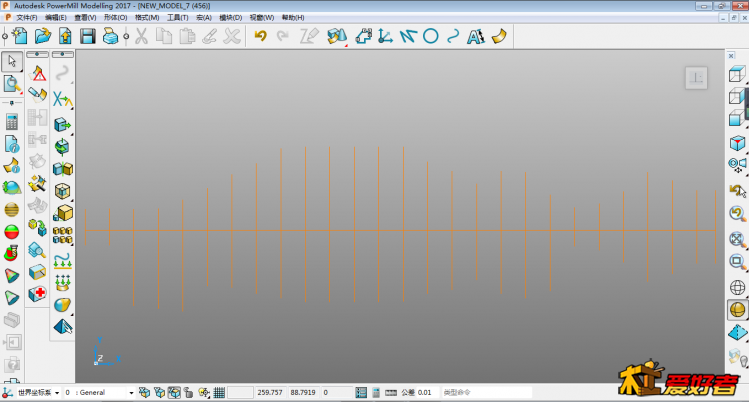Activate the arrow selection tool
The height and width of the screenshot is (402, 749).
click(x=12, y=62)
